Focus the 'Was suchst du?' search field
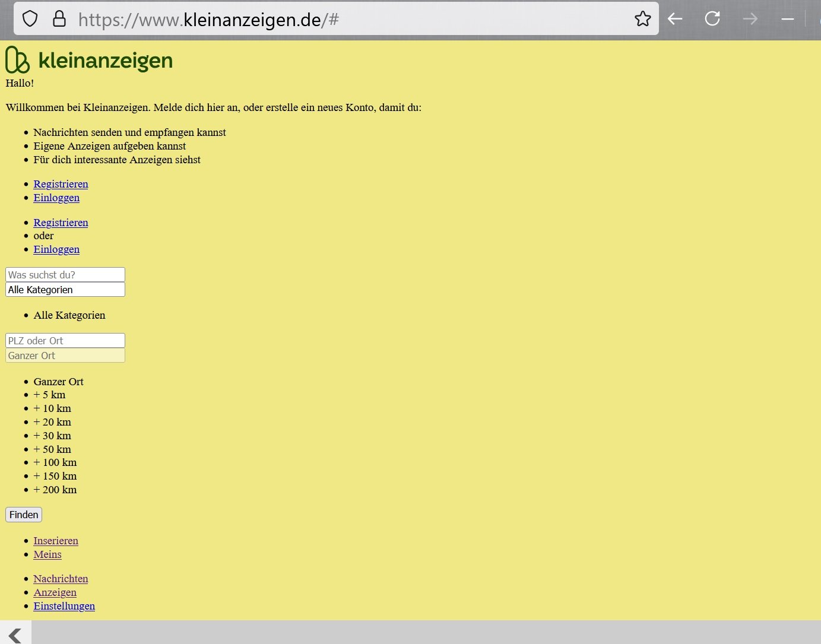 [65, 275]
